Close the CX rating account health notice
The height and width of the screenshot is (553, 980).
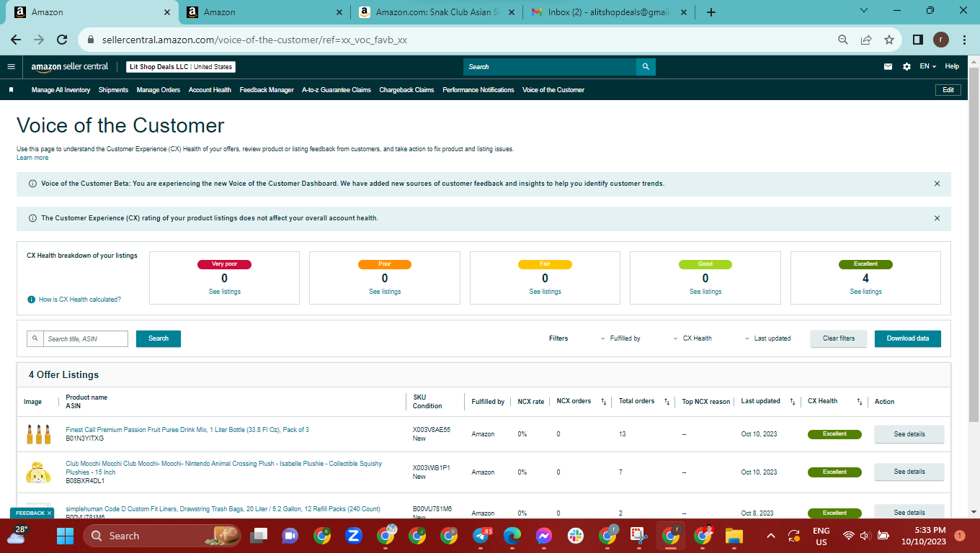(x=937, y=218)
